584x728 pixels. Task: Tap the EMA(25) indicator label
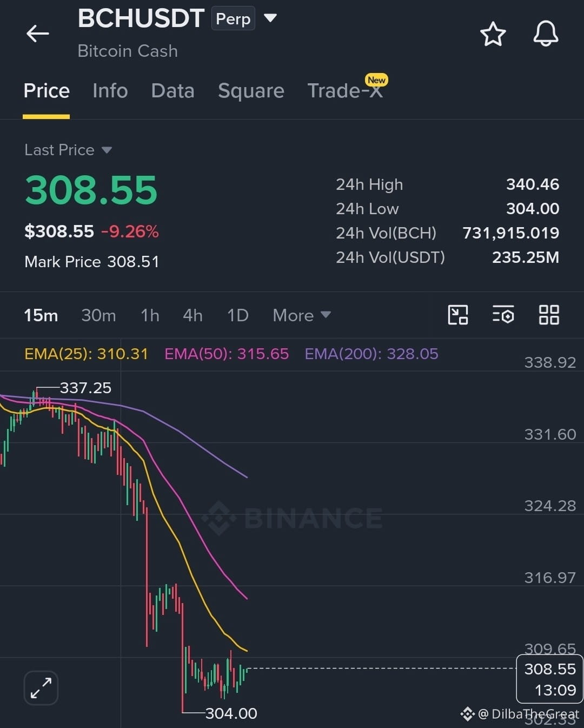click(86, 354)
